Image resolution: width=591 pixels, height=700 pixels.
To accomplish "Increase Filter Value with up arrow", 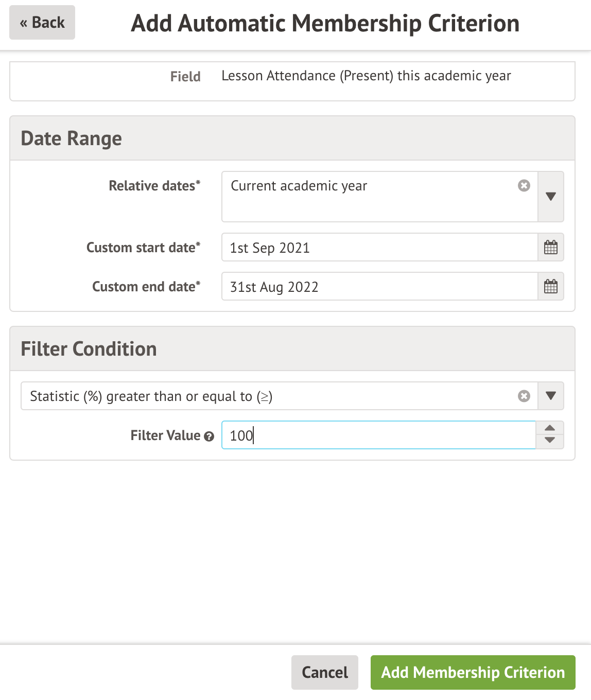I will point(550,428).
